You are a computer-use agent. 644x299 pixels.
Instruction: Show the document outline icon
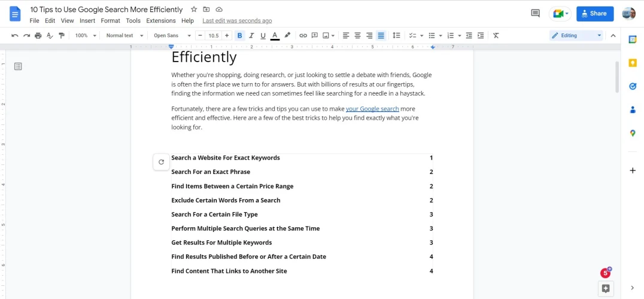pos(18,66)
